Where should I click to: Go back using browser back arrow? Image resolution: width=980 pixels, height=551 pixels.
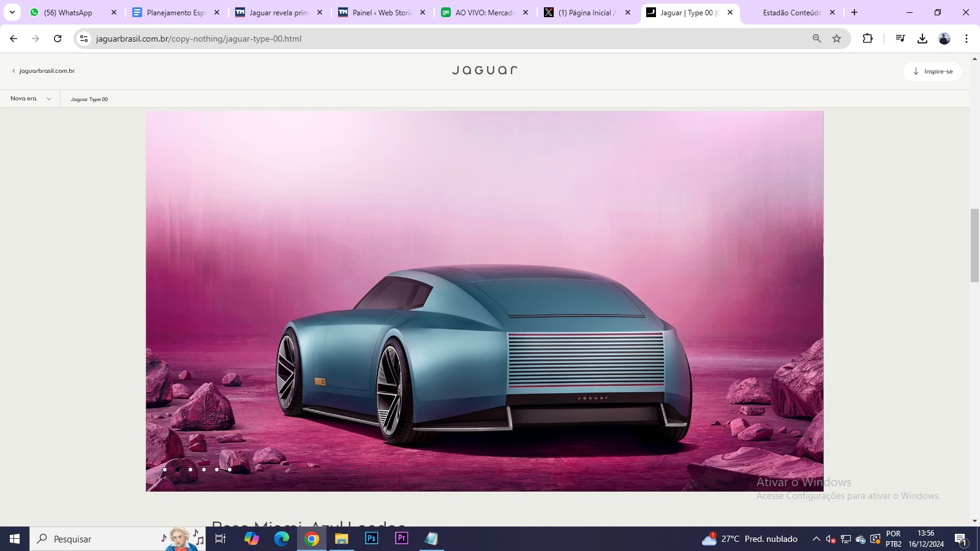(13, 39)
